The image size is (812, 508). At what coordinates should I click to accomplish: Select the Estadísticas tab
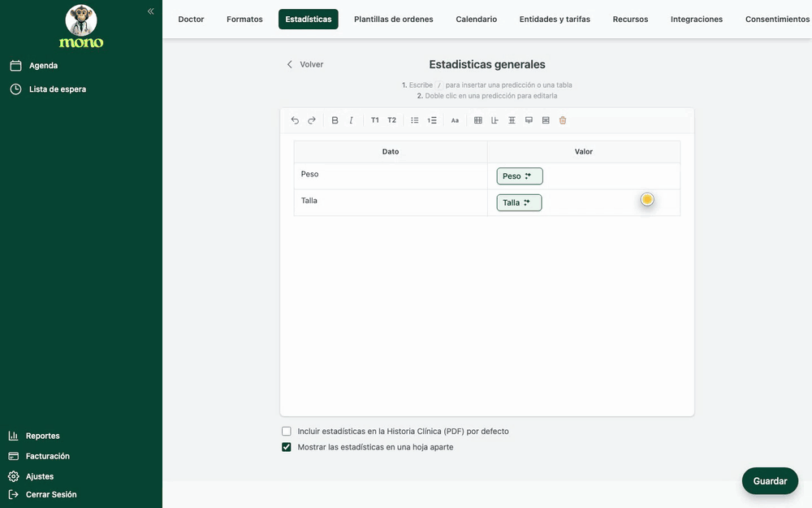[308, 20]
